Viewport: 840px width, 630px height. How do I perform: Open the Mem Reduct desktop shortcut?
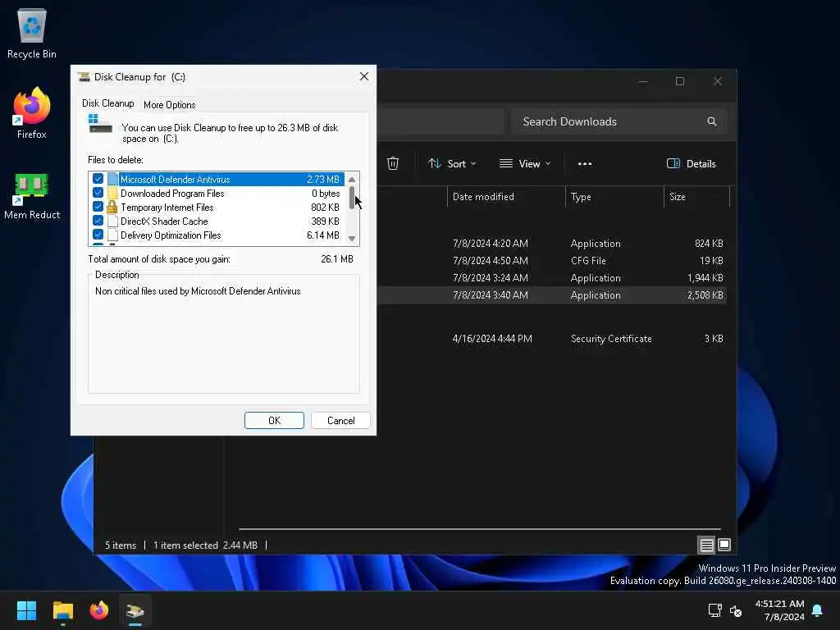pos(32,195)
